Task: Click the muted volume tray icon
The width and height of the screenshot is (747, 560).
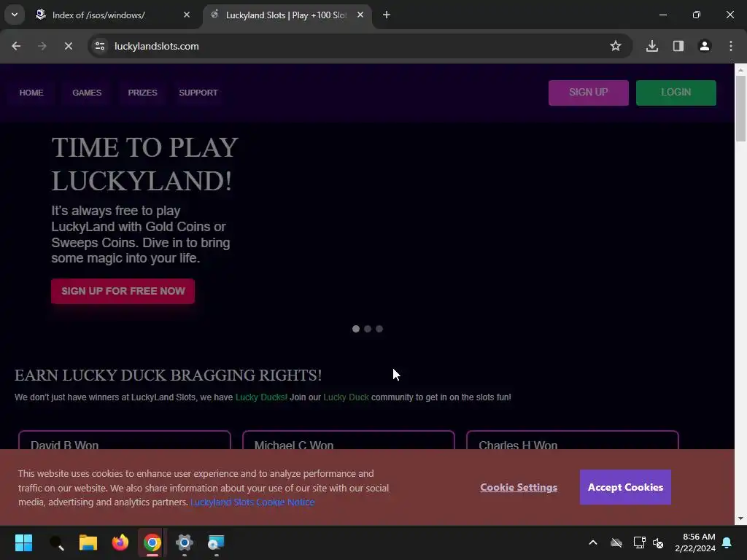Action: [659, 542]
